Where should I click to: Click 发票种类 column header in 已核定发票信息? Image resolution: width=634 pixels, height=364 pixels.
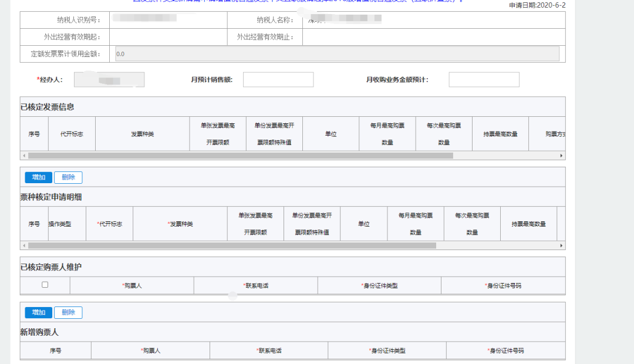click(x=142, y=134)
